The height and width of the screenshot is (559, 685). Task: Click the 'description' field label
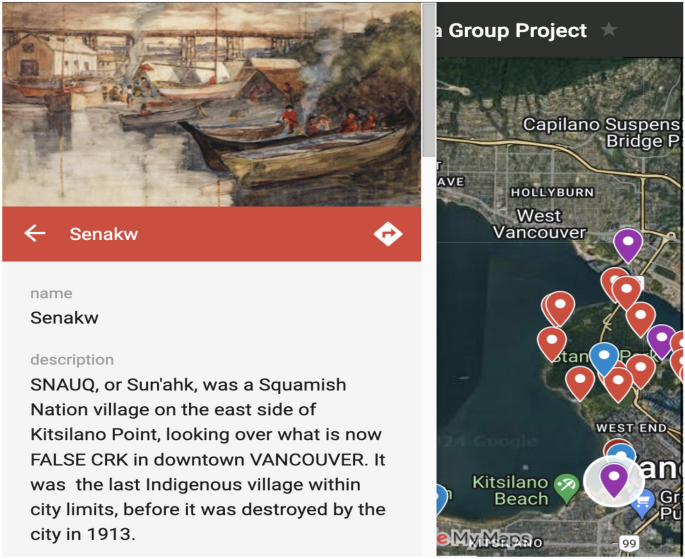coord(72,359)
